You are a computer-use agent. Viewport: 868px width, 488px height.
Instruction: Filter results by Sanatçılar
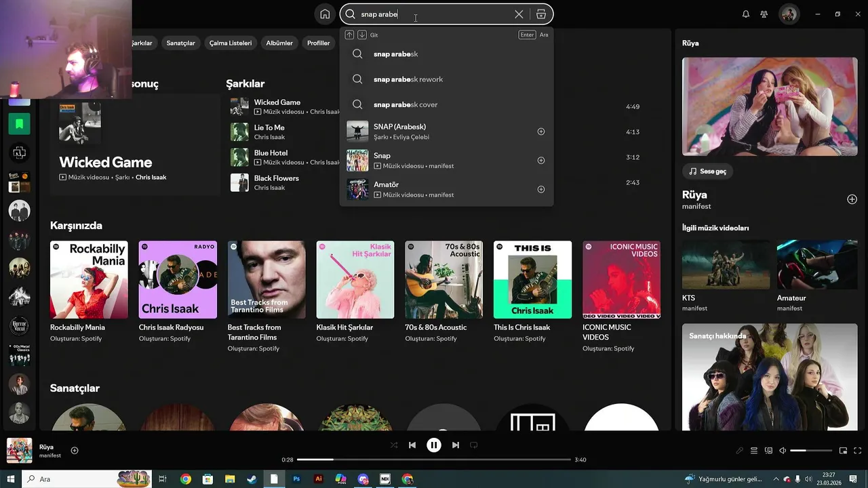pos(180,43)
